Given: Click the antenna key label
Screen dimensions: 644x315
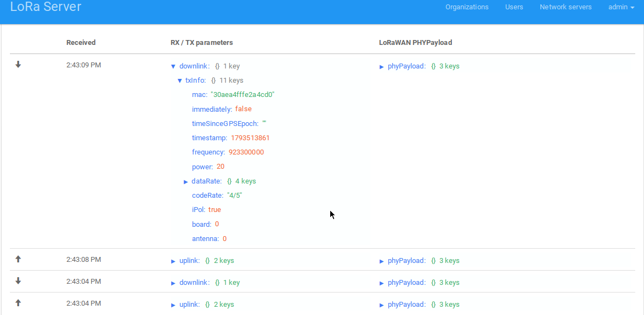Looking at the screenshot, I should (205, 238).
